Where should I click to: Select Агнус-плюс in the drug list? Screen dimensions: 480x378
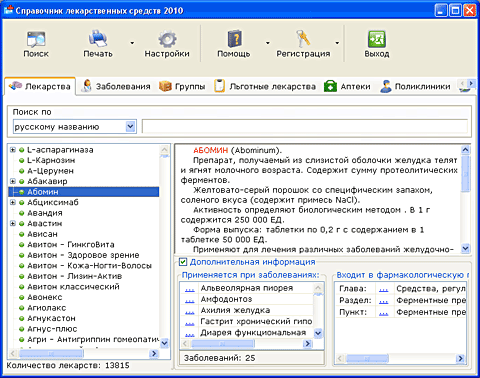52,329
